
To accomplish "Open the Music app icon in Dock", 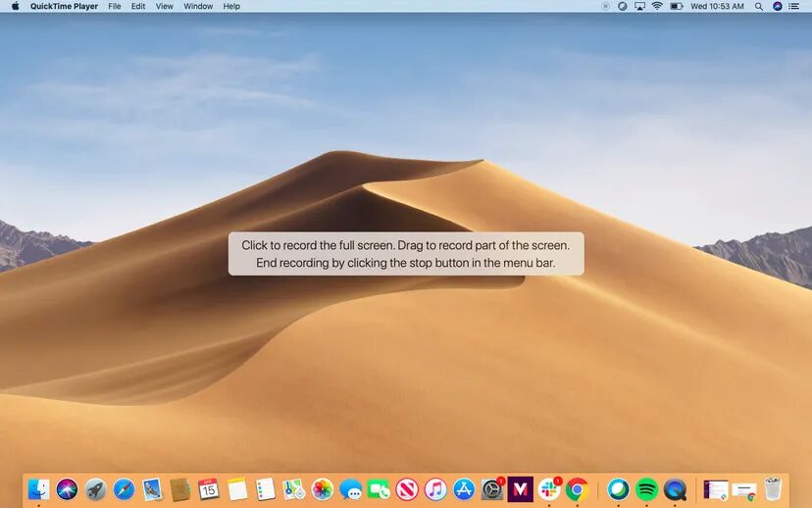I will [x=435, y=488].
